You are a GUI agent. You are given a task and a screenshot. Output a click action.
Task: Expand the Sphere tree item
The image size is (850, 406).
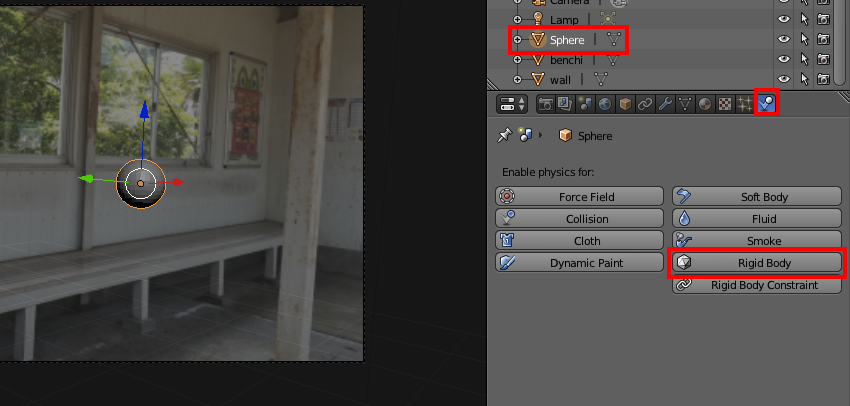(x=517, y=40)
